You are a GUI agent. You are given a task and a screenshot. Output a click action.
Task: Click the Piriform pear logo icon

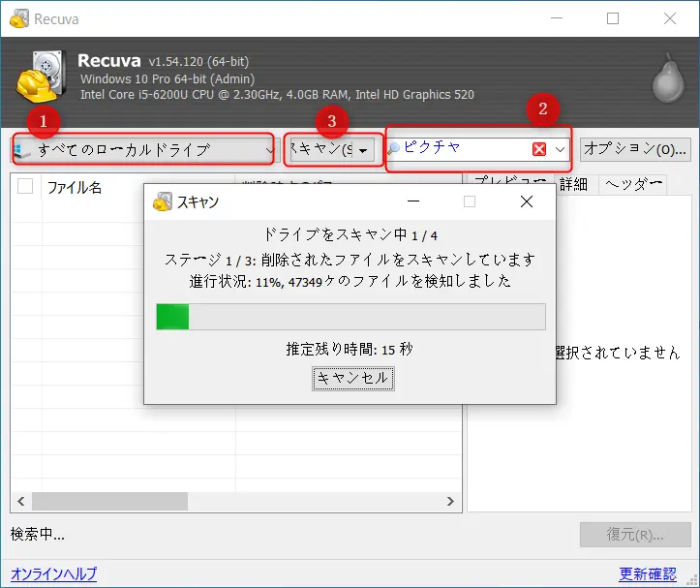pyautogui.click(x=668, y=78)
